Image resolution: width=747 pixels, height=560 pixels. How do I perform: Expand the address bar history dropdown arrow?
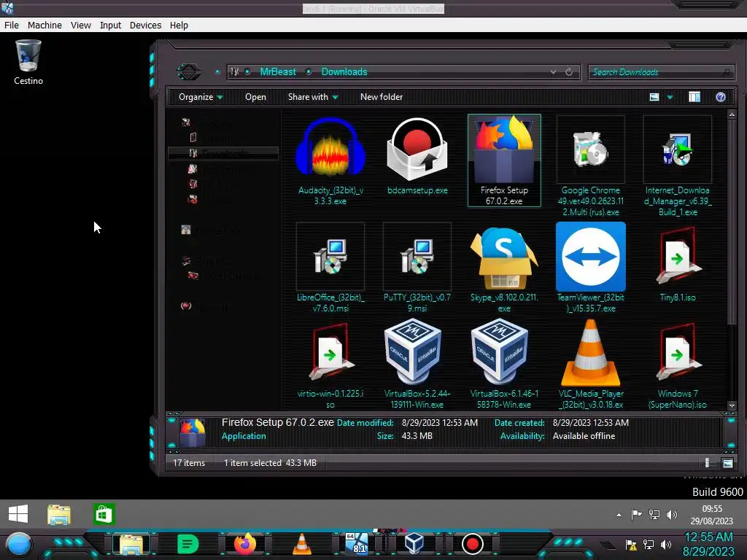tap(553, 72)
